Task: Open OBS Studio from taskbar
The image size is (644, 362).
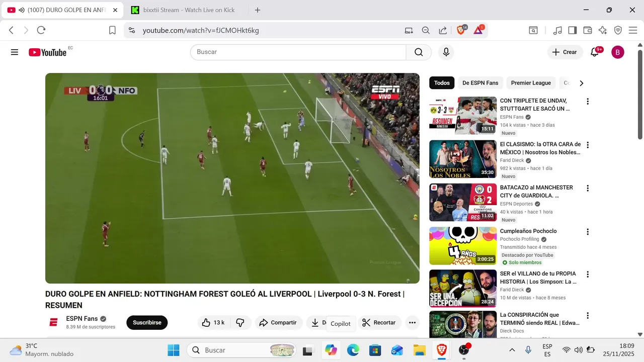Action: point(464,350)
